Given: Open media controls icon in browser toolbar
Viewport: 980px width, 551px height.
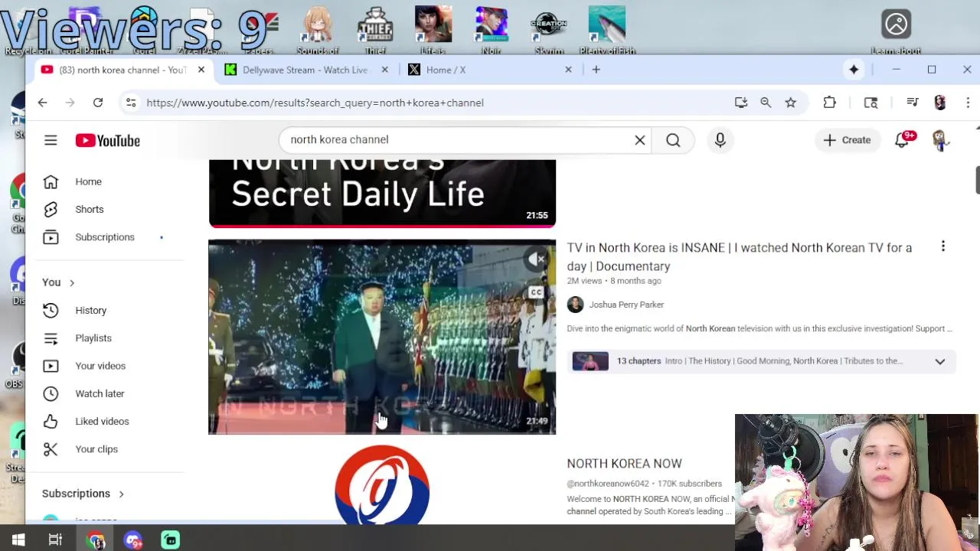Looking at the screenshot, I should tap(912, 103).
